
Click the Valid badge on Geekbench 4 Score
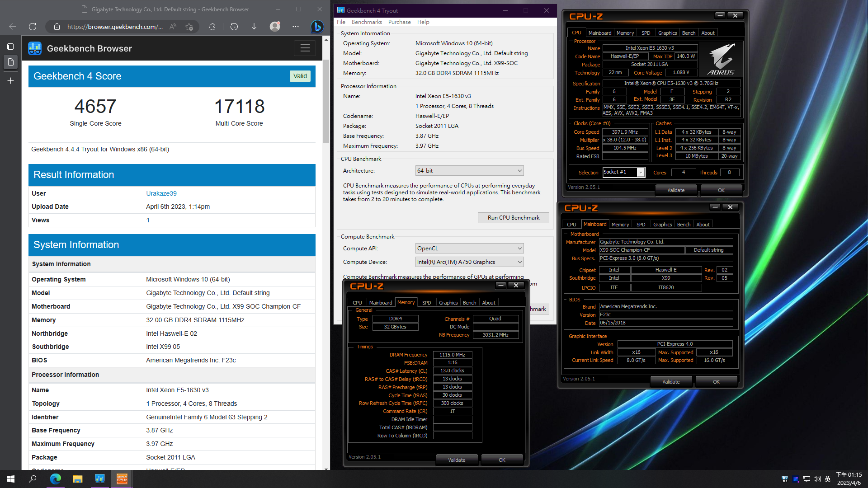coord(300,76)
